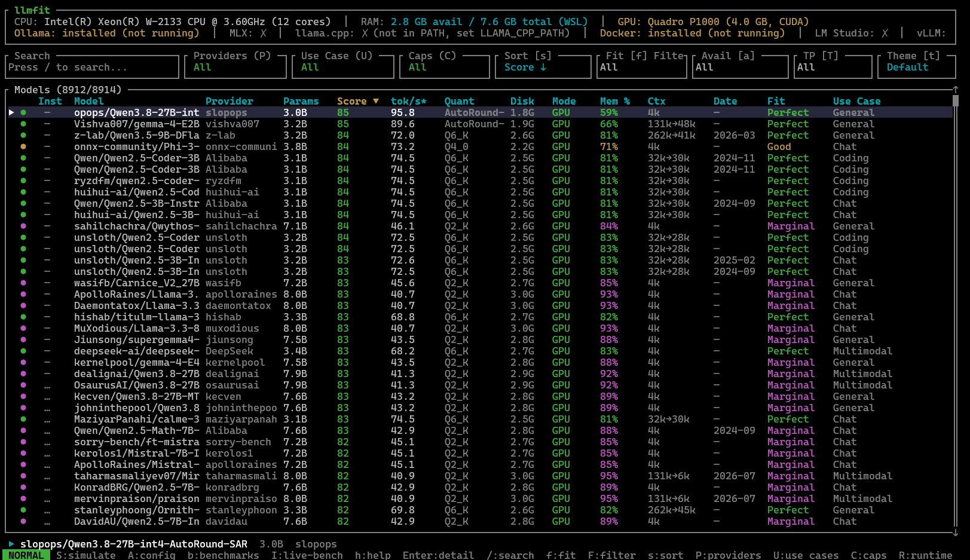The width and height of the screenshot is (970, 560).
Task: Focus the Search box
Action: click(x=92, y=67)
